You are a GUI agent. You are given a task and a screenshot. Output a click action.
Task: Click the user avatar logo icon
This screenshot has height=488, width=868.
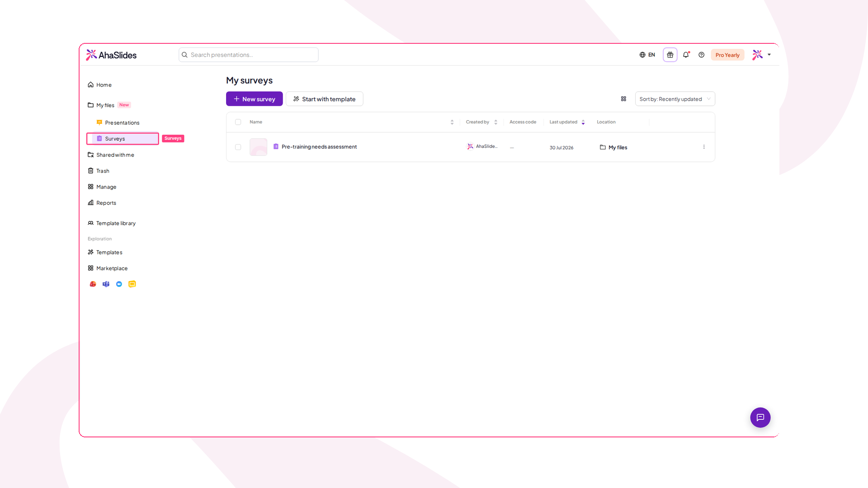point(758,55)
